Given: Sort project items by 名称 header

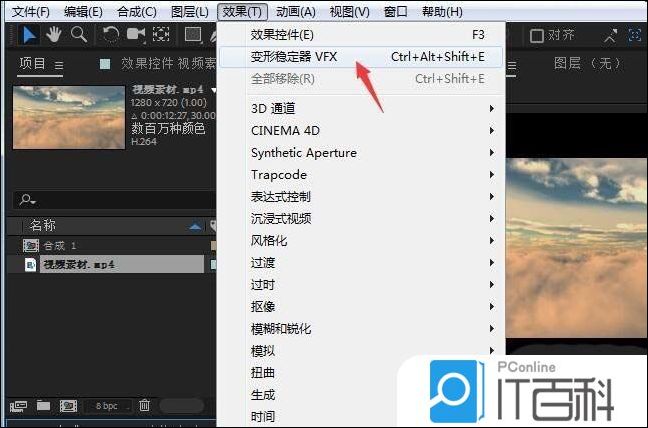Looking at the screenshot, I should coord(42,226).
